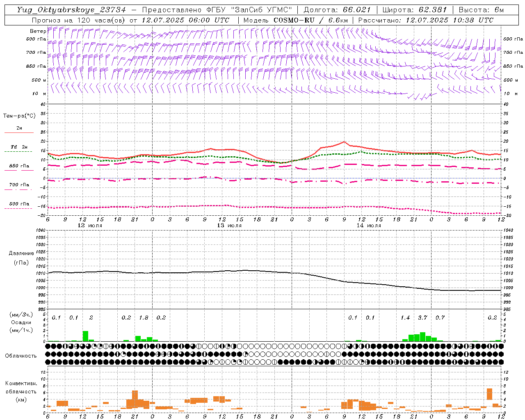This screenshot has width=525, height=420.
Task: Click the 'Td 2м' dew point legend entry
Action: point(19,147)
